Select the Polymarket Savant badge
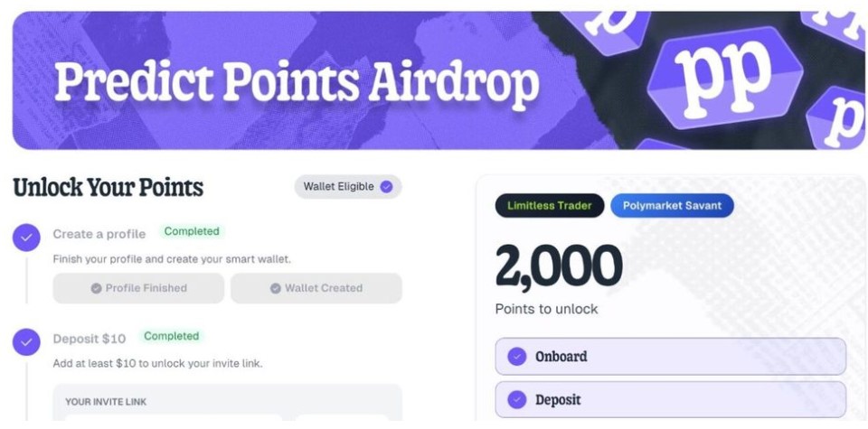868x429 pixels. click(x=672, y=206)
